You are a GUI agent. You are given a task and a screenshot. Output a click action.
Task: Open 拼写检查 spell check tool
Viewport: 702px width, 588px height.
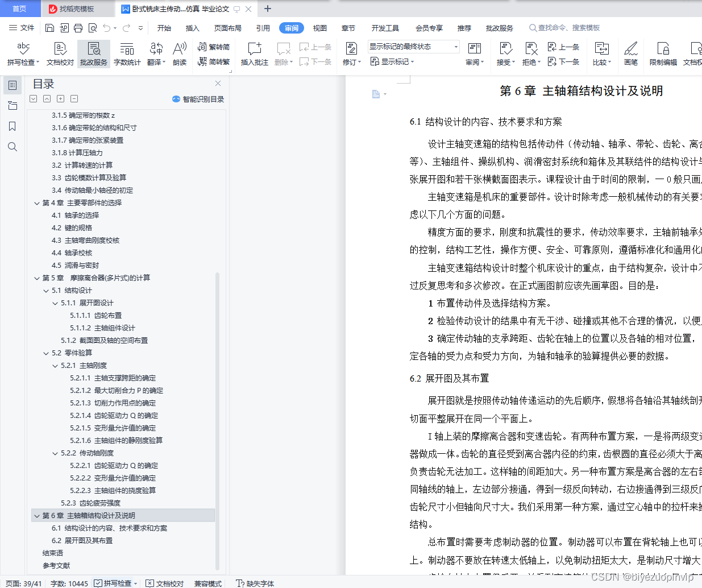(x=23, y=54)
